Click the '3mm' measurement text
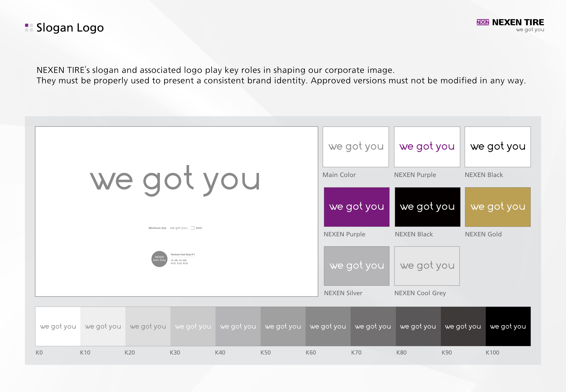 click(199, 228)
